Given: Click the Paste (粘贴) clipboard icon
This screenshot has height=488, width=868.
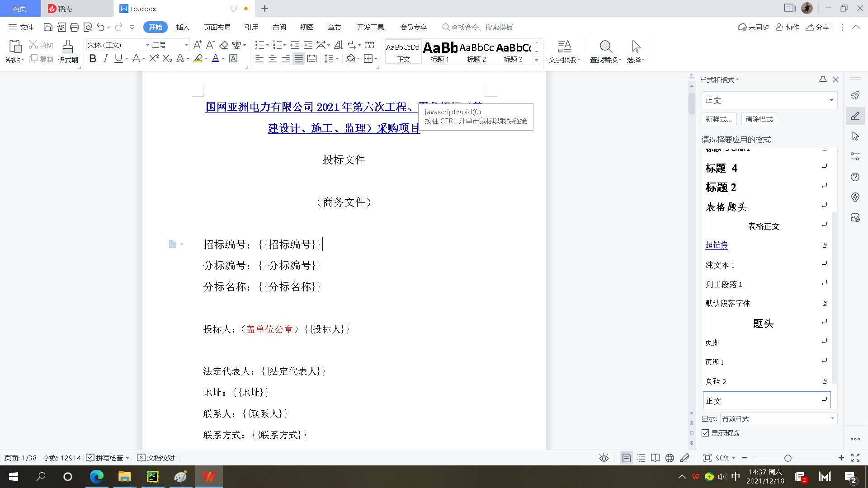Looking at the screenshot, I should [x=15, y=47].
